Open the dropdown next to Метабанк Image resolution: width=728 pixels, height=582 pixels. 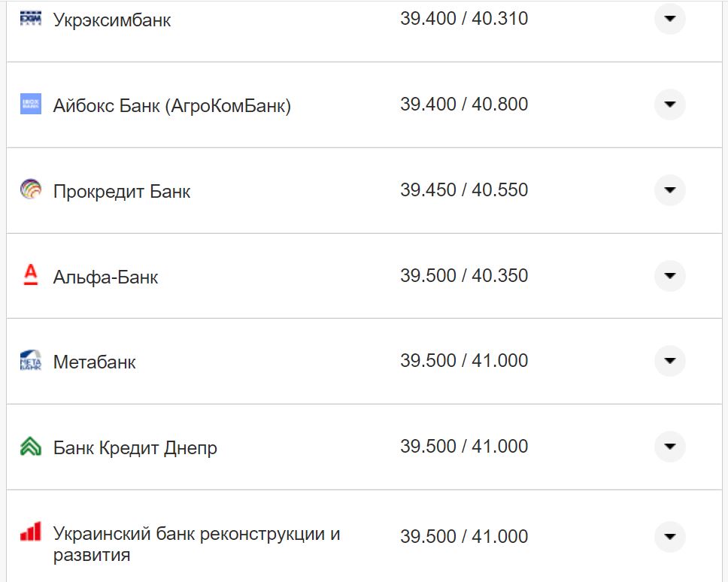click(669, 361)
